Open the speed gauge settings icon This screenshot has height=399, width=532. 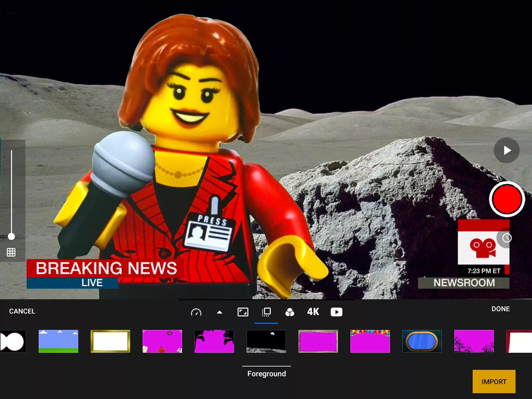(x=196, y=312)
